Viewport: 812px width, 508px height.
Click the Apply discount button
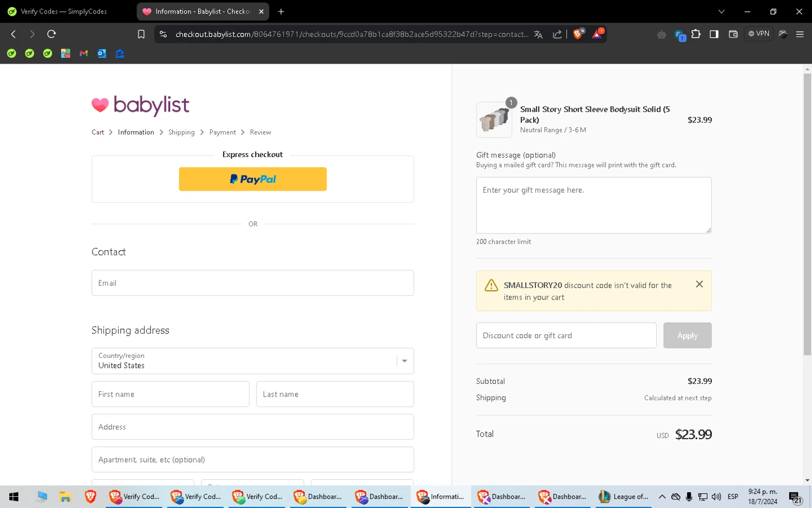tap(687, 336)
